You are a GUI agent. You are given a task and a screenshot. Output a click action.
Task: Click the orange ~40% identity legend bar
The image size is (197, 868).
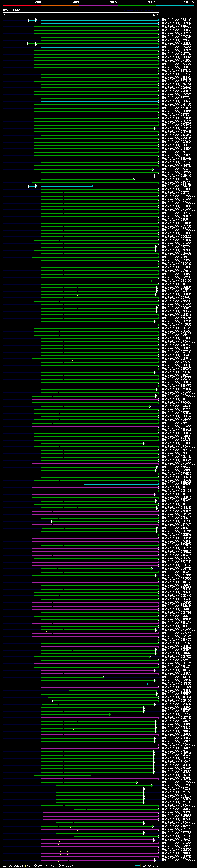coord(60,6)
